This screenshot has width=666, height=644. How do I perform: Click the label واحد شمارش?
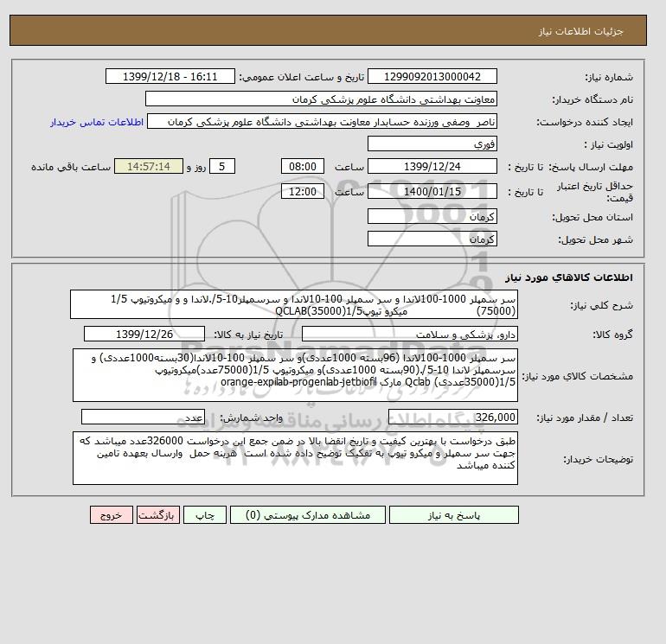(x=252, y=418)
